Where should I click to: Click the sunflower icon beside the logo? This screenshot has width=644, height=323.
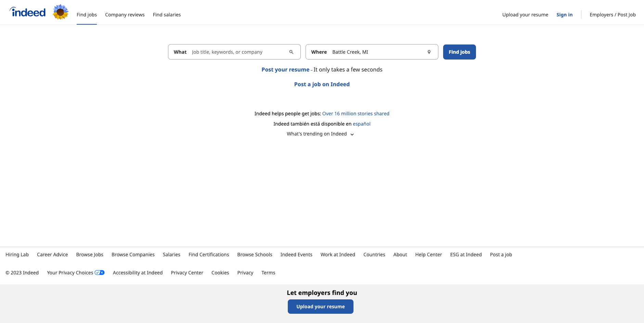point(61,12)
